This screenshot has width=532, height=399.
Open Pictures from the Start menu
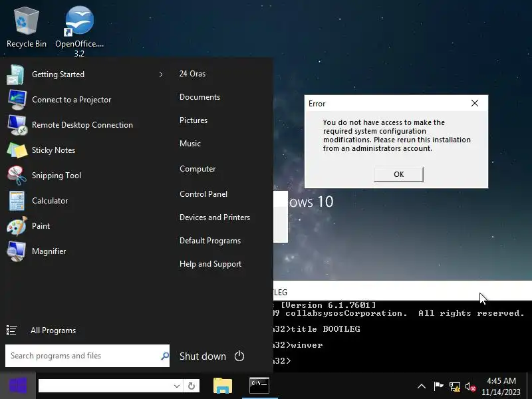194,120
